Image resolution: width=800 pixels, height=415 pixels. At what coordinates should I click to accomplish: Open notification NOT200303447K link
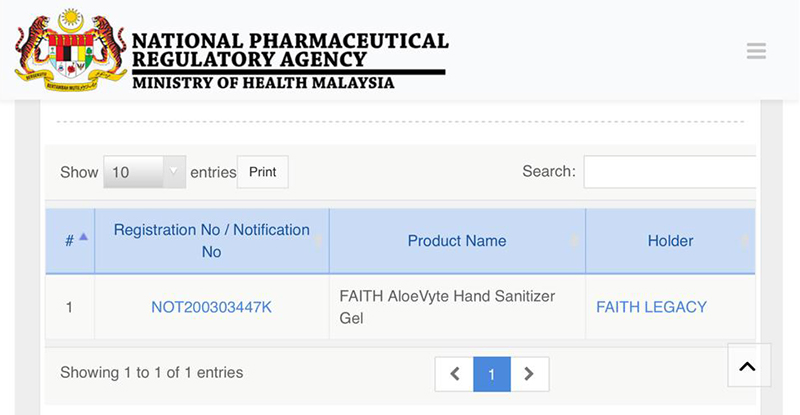tap(211, 307)
